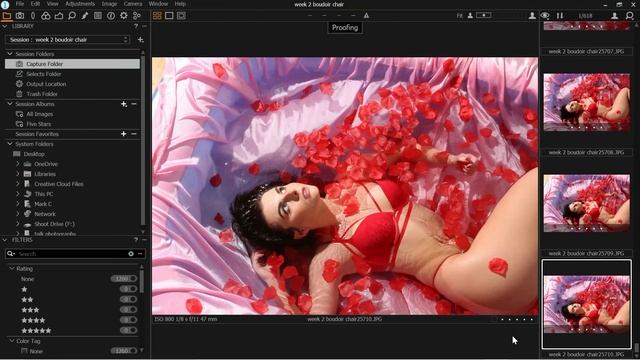Collapse the FILTERS panel
The image size is (640, 360).
click(x=4, y=240)
